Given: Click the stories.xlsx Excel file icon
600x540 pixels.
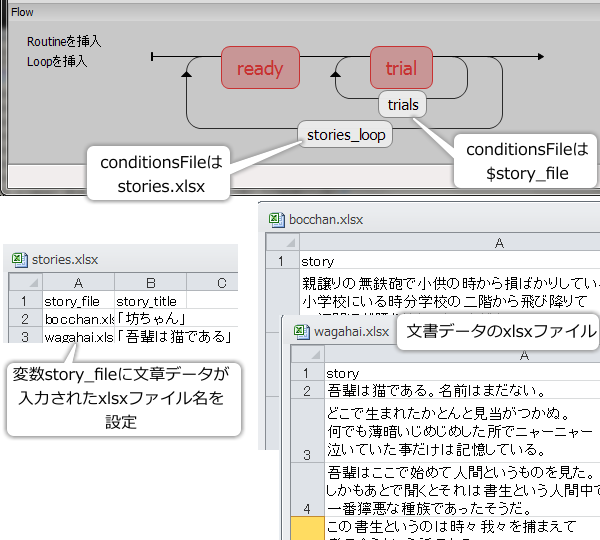Looking at the screenshot, I should click(20, 259).
